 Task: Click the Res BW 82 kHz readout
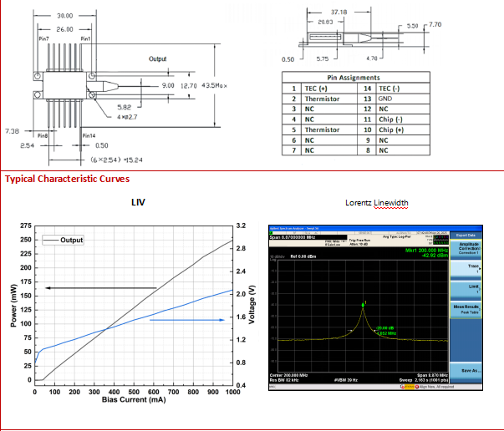click(x=284, y=380)
